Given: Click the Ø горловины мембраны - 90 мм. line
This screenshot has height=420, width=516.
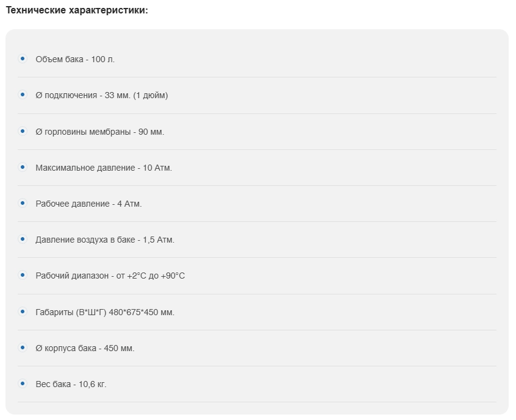Looking at the screenshot, I should click(100, 132).
